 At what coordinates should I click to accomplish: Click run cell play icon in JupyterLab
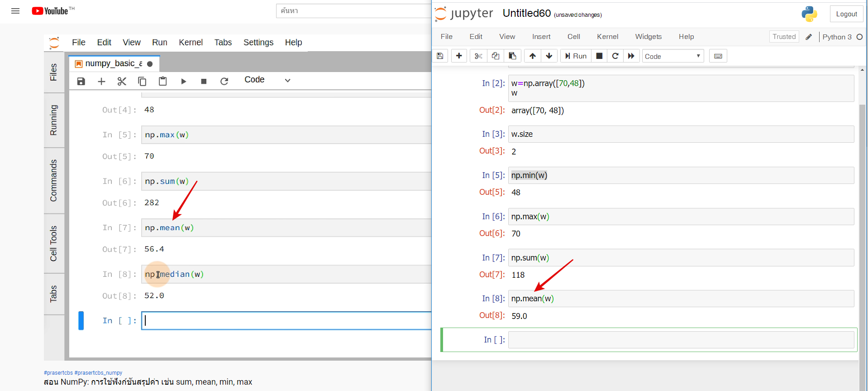click(x=183, y=81)
